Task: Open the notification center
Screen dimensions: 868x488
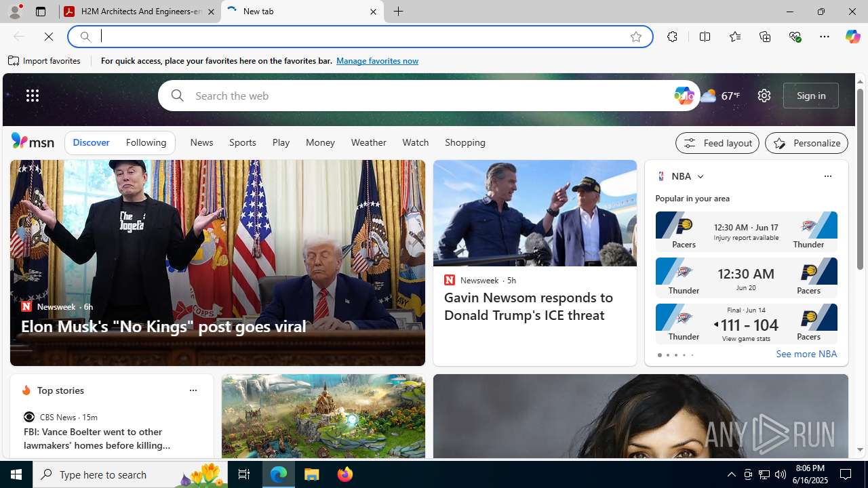Action: (846, 474)
